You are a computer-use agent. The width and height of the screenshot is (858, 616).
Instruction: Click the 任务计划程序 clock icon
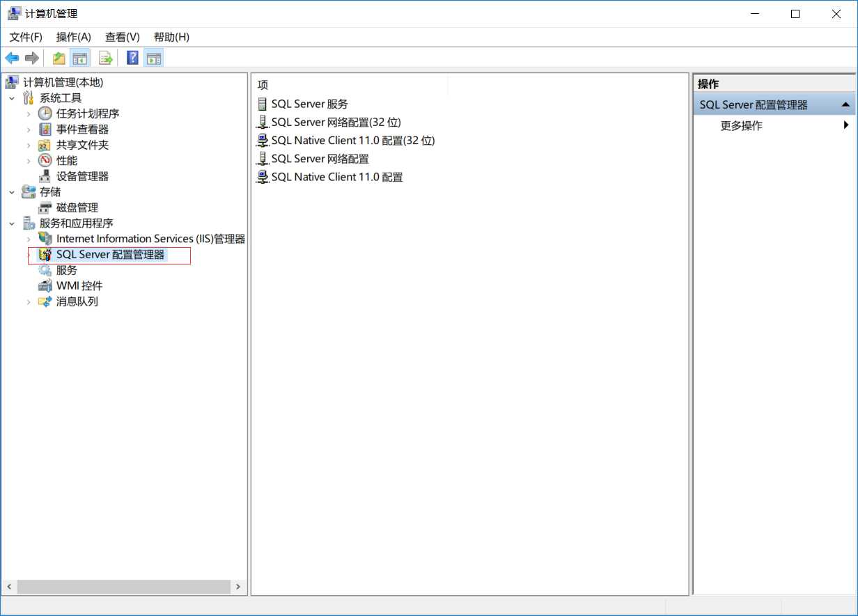pos(45,113)
